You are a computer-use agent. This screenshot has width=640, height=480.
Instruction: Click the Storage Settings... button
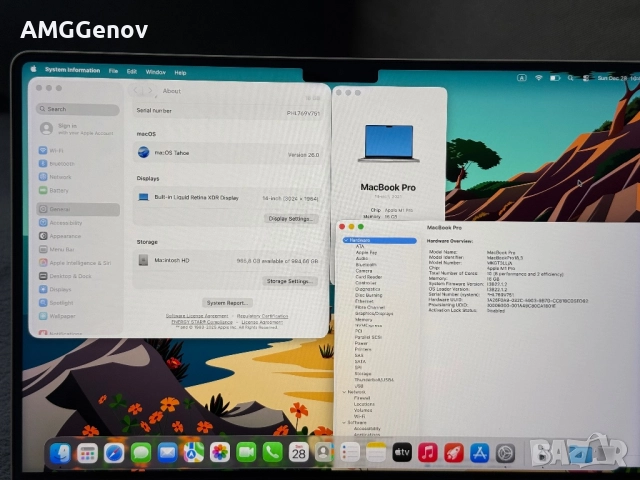[x=289, y=281]
